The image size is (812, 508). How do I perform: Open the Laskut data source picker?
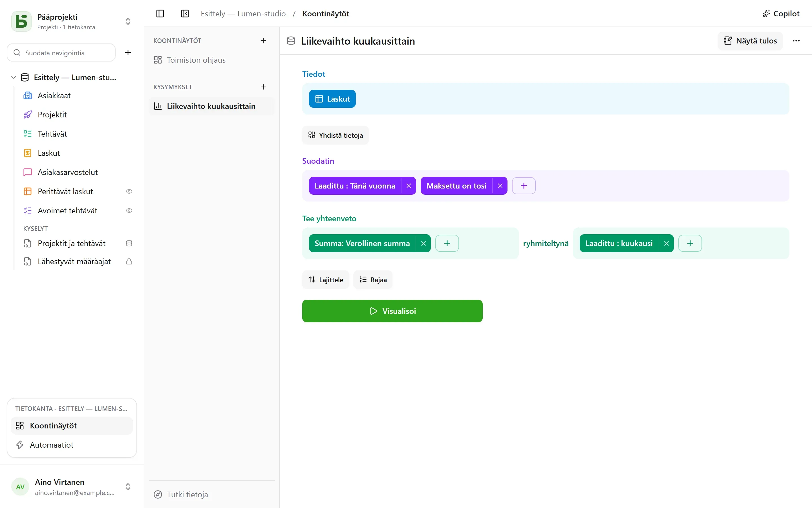tap(332, 99)
